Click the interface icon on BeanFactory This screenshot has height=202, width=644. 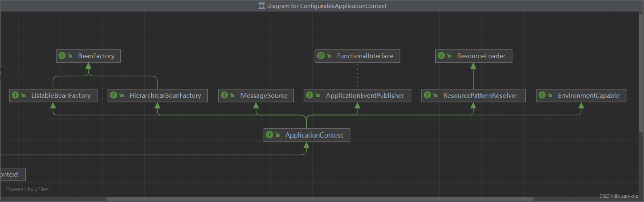(62, 56)
